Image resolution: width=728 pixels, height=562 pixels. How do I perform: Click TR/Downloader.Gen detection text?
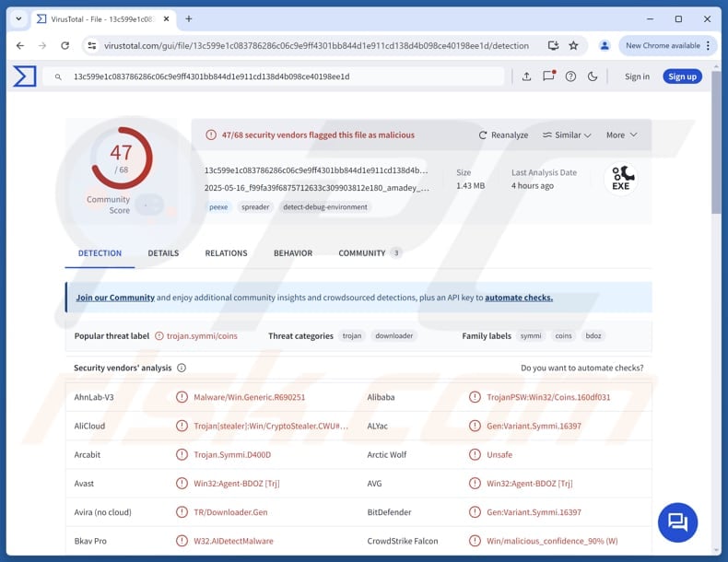click(230, 512)
